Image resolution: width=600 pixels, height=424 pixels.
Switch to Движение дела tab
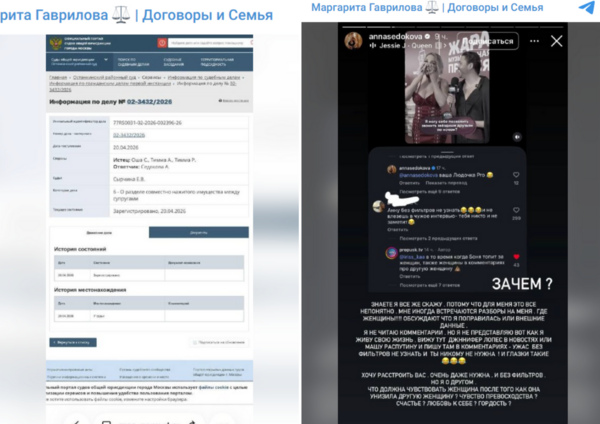click(99, 232)
